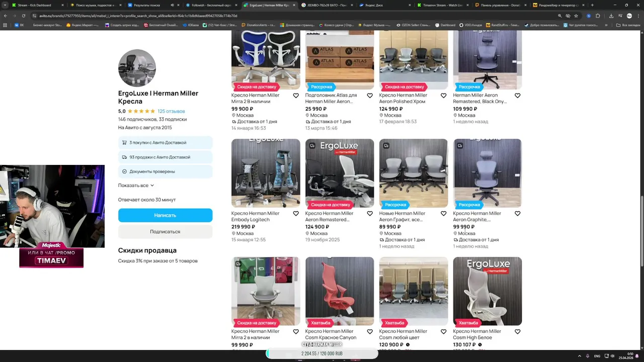The image size is (644, 362).
Task: Favorite the Aeron Graphite 99 990 ₽ listing
Action: [518, 214]
